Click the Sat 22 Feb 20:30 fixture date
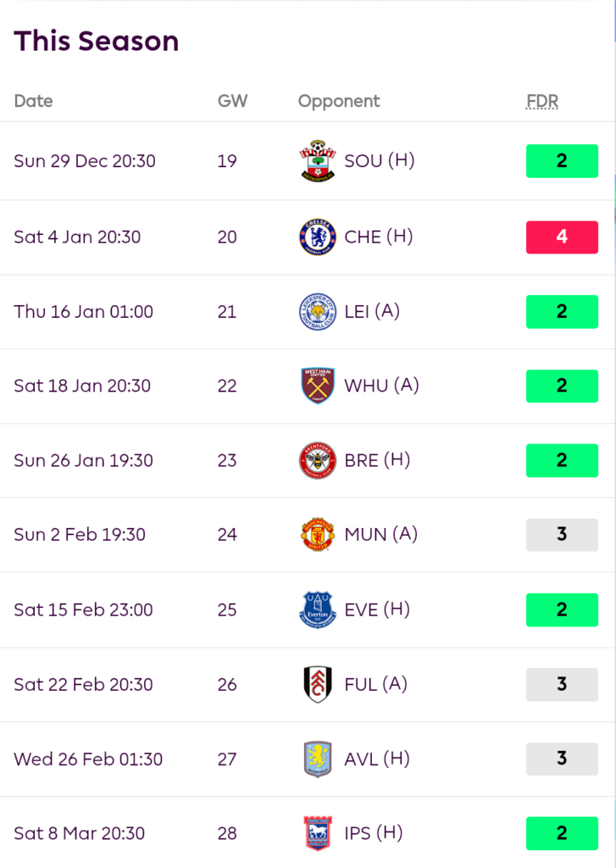 coord(83,684)
